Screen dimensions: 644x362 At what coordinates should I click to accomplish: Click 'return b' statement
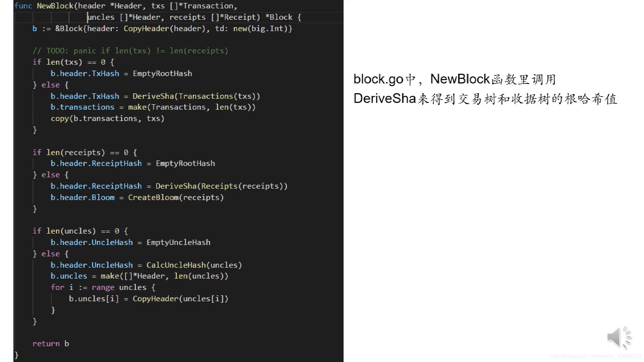click(x=51, y=344)
